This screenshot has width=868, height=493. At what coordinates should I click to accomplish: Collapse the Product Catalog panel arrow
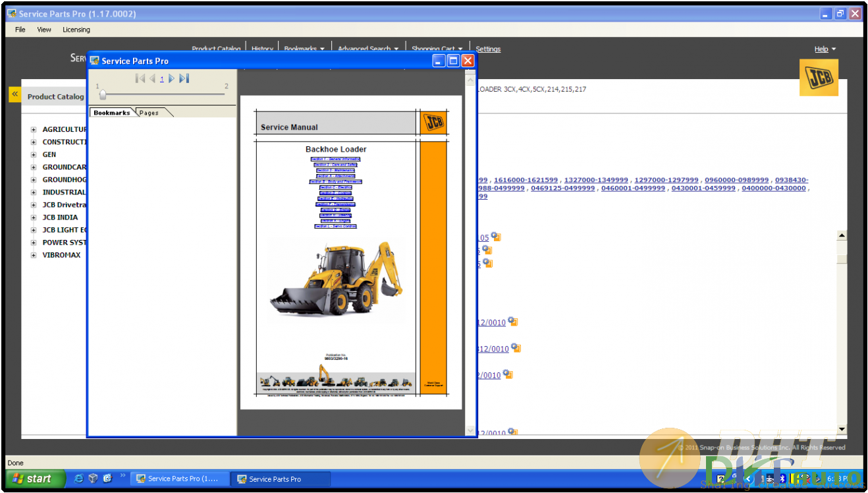tap(14, 94)
